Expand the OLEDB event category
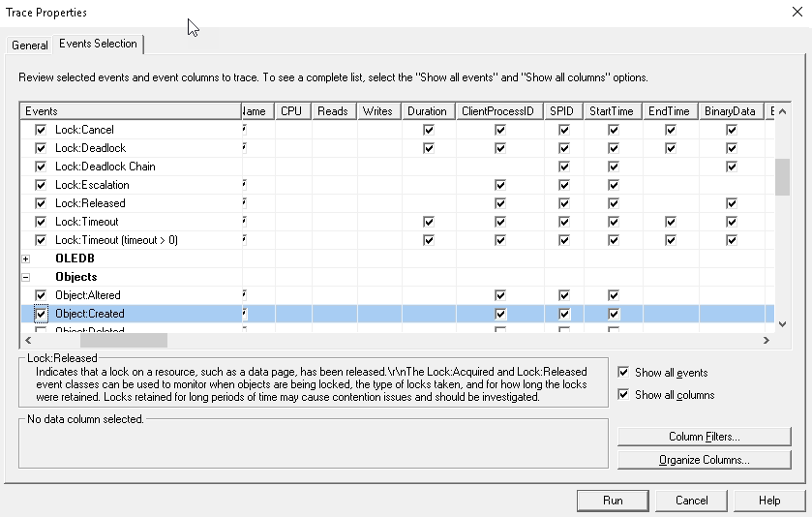 click(x=26, y=258)
